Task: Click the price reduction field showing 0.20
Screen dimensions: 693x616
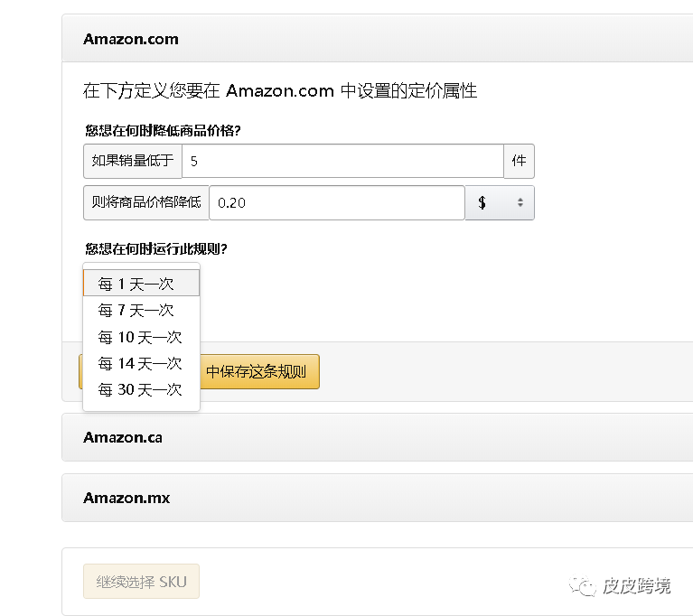Action: click(x=337, y=202)
